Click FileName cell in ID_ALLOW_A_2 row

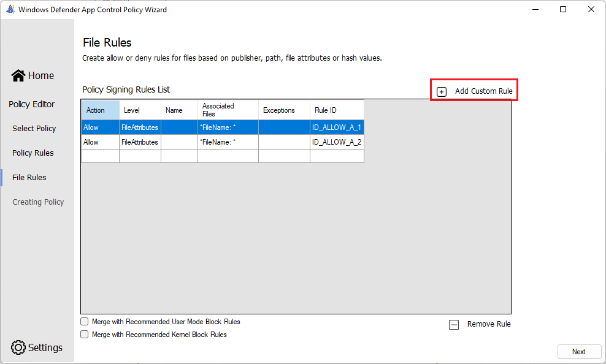coord(228,142)
